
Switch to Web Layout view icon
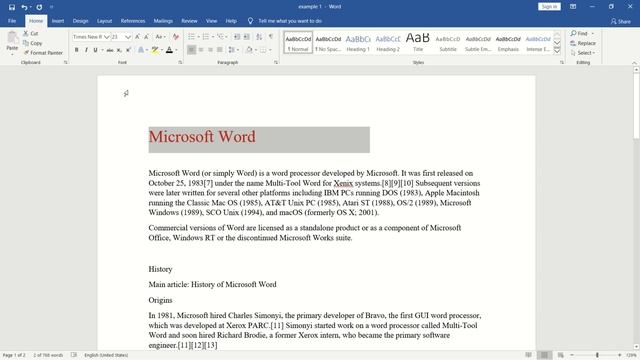coord(560,355)
